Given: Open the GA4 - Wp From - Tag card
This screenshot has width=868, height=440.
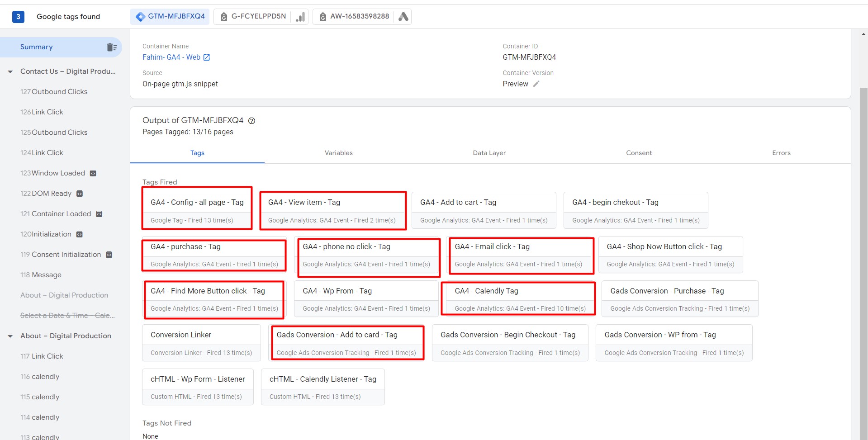Looking at the screenshot, I should [x=366, y=299].
